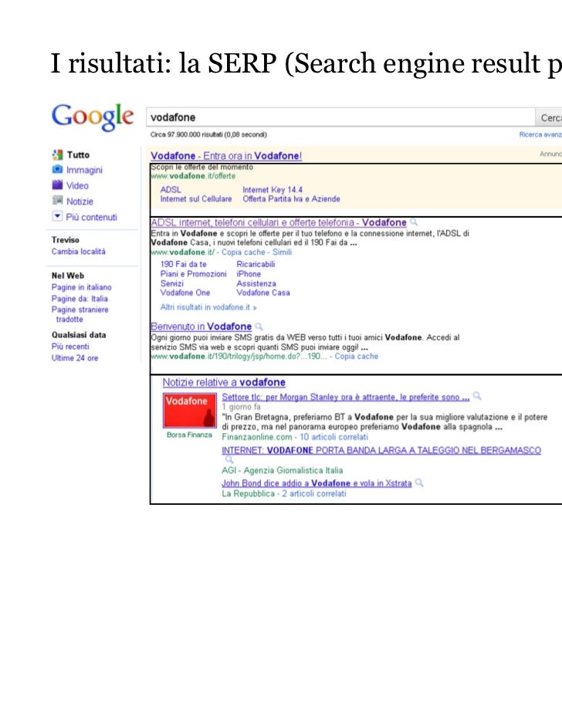Open Ricaricabili sitelink
The height and width of the screenshot is (728, 562).
pos(256,264)
